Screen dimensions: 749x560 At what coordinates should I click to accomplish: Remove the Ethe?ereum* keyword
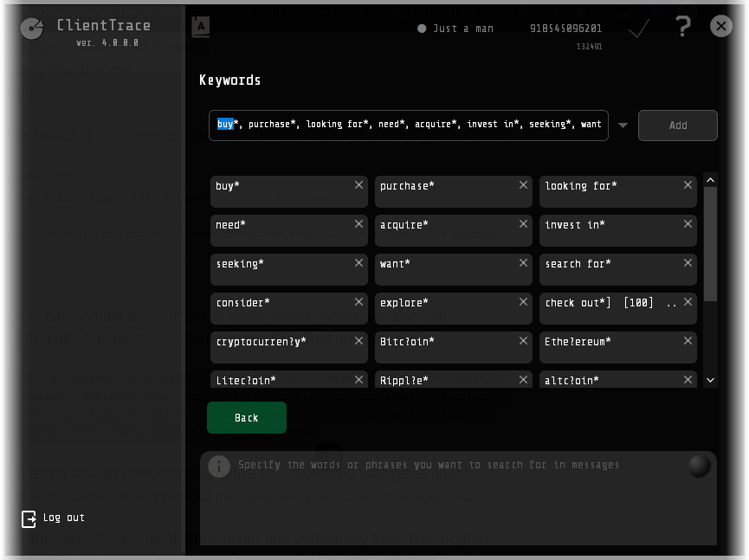688,341
